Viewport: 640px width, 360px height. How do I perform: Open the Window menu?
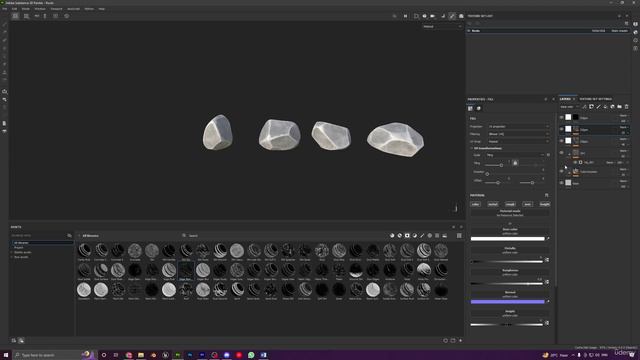click(x=40, y=9)
